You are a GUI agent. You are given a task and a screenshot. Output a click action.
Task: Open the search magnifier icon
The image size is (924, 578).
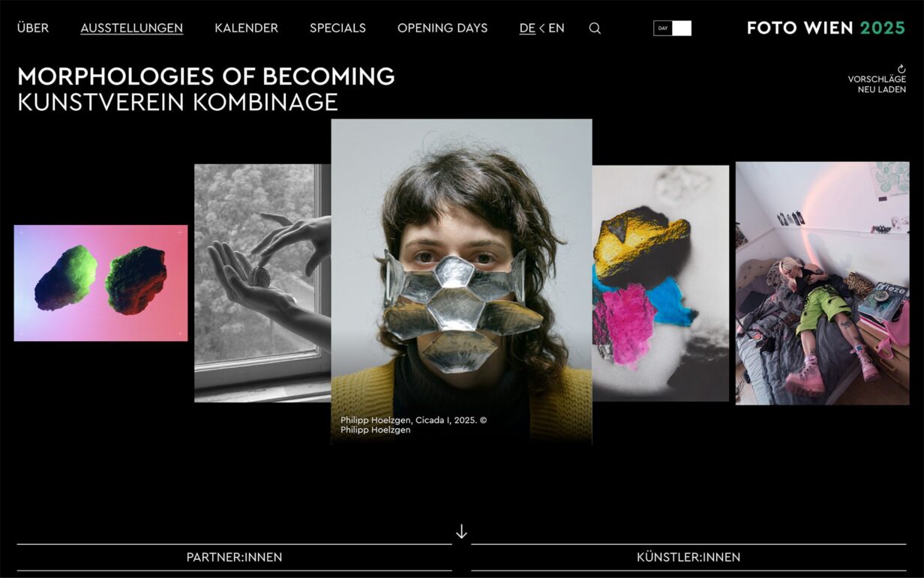tap(595, 28)
